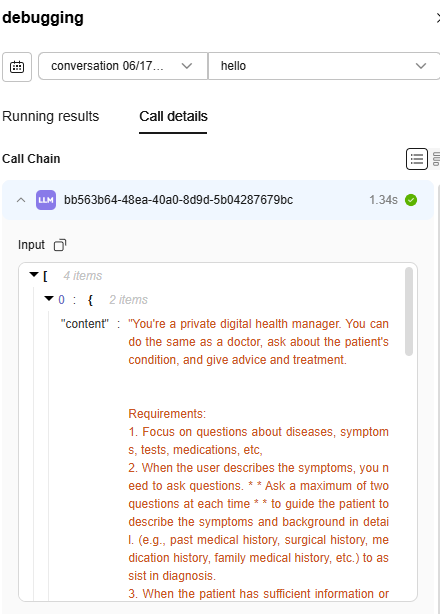This screenshot has height=614, width=440.
Task: Click the purple LLM node icon
Action: [x=46, y=200]
